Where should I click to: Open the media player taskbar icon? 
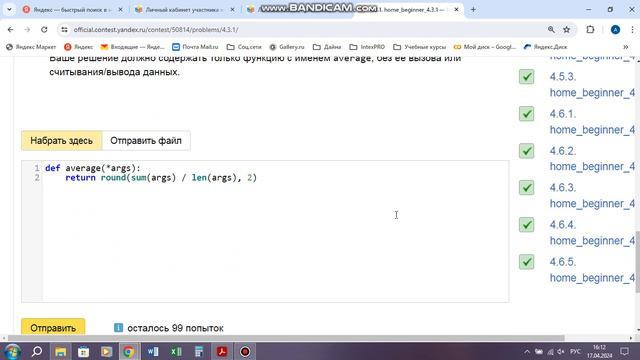point(106,351)
